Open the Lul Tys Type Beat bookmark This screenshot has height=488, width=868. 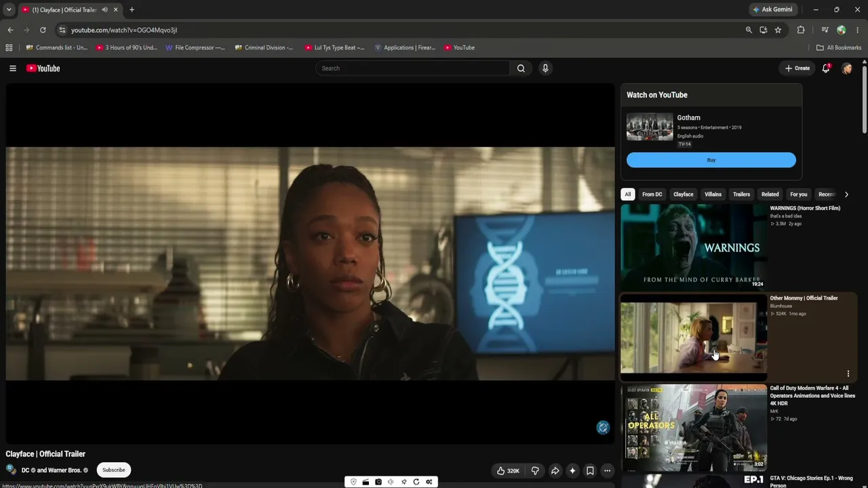(335, 47)
